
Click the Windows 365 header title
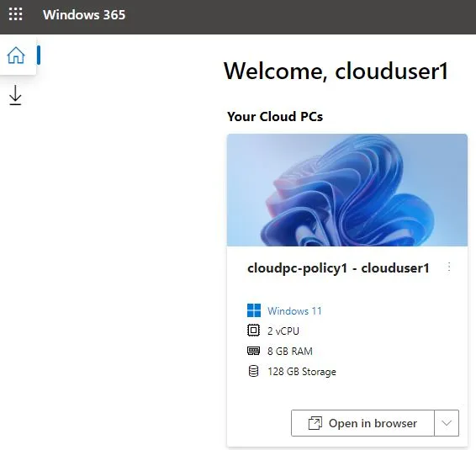(84, 14)
